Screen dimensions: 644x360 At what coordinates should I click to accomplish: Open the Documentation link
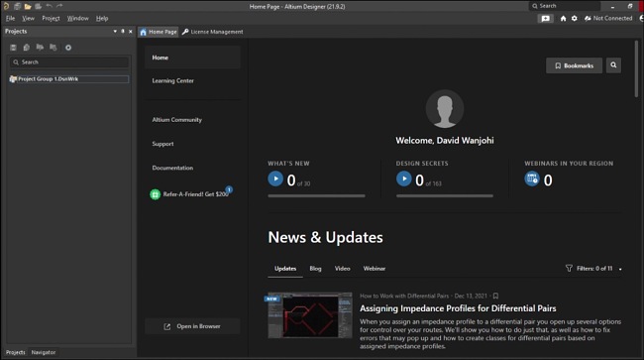[x=172, y=168]
